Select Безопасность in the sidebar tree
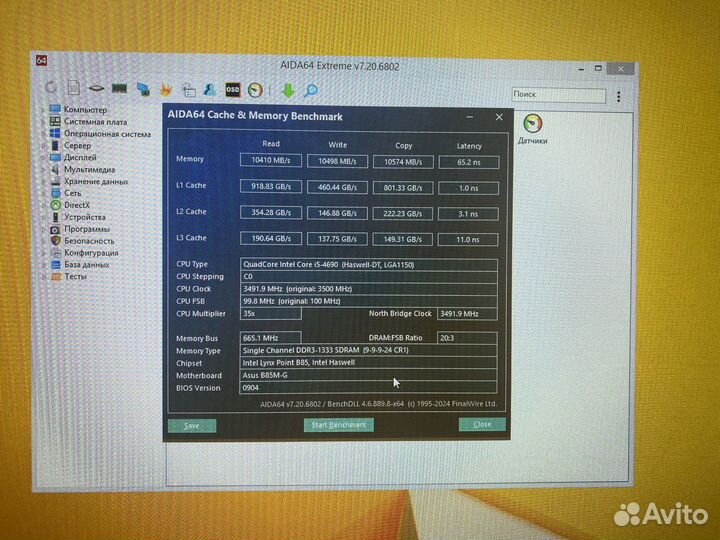This screenshot has width=720, height=540. [89, 241]
